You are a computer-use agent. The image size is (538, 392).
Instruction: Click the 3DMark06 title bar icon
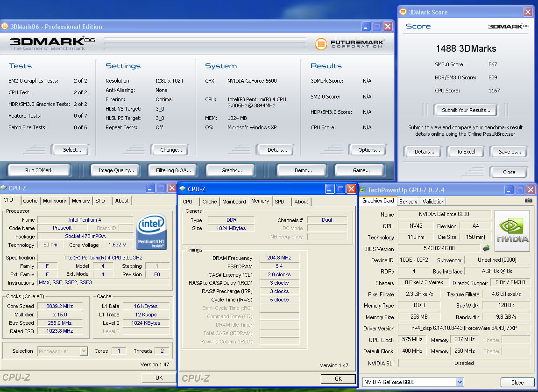(5, 27)
